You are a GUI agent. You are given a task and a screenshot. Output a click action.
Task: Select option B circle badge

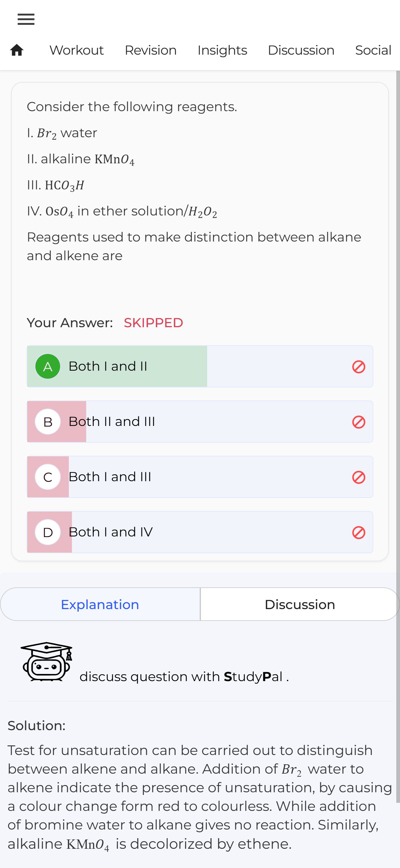pos(48,422)
